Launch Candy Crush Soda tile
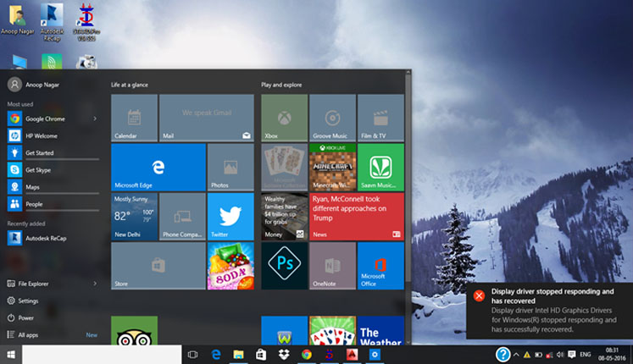This screenshot has width=633, height=364. 230,266
